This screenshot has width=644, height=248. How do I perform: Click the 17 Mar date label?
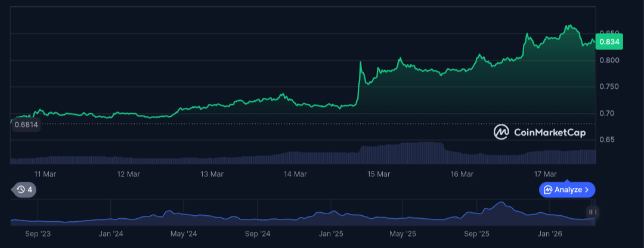pyautogui.click(x=545, y=174)
